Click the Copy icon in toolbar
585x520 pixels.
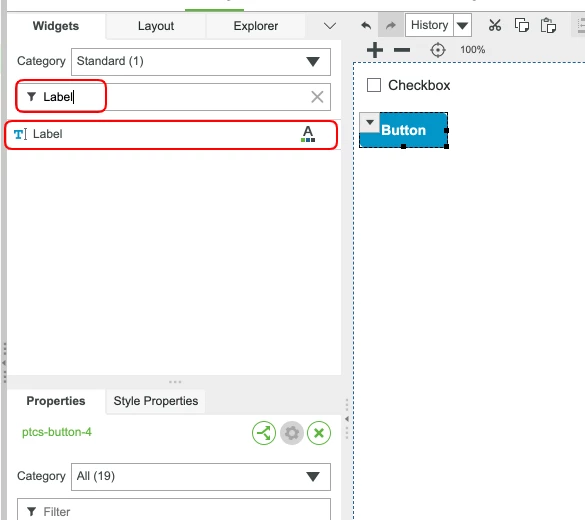pos(522,25)
